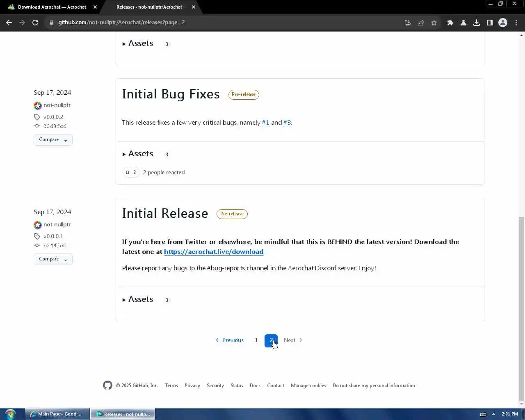This screenshot has width=525, height=420.
Task: Bookmark this page with the star icon
Action: [x=434, y=23]
